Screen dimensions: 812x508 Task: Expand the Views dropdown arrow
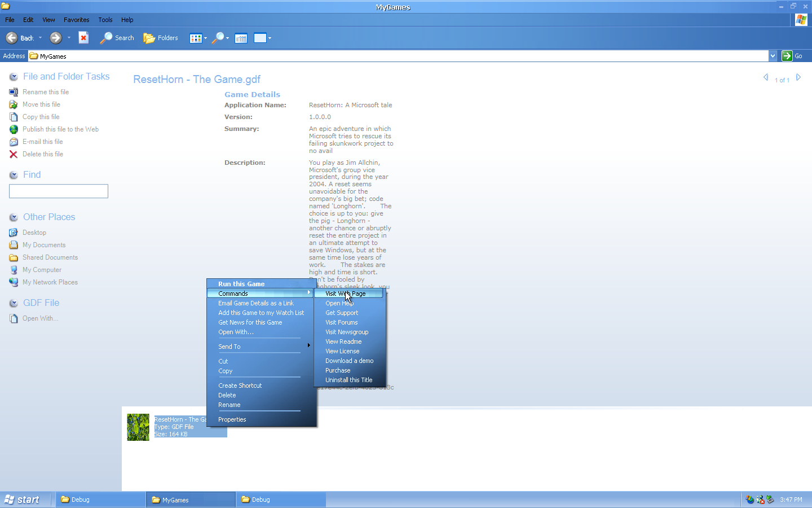[205, 38]
